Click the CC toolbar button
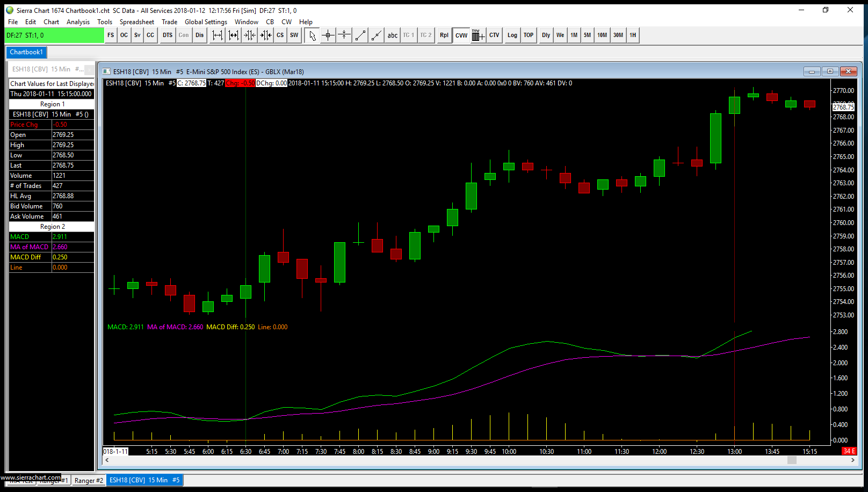This screenshot has width=868, height=492. [150, 35]
